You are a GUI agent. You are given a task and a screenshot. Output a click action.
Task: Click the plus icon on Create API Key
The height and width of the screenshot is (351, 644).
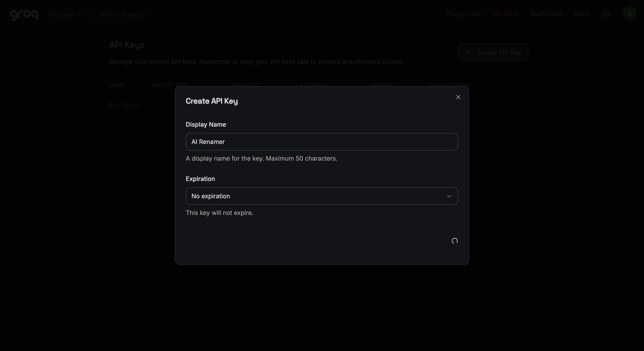pyautogui.click(x=469, y=53)
